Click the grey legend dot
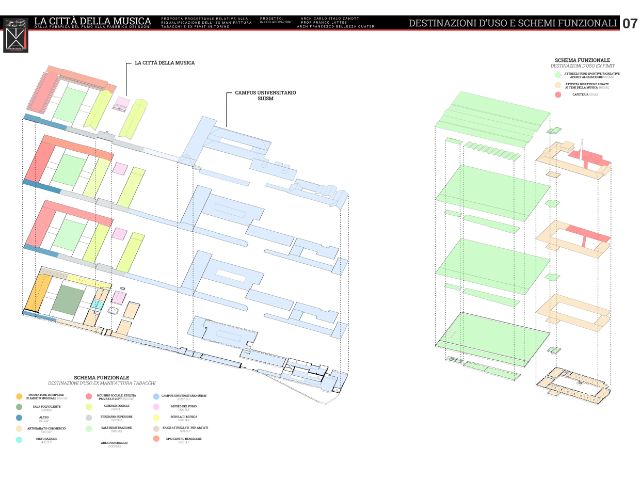Image resolution: width=640 pixels, height=480 pixels. click(89, 418)
